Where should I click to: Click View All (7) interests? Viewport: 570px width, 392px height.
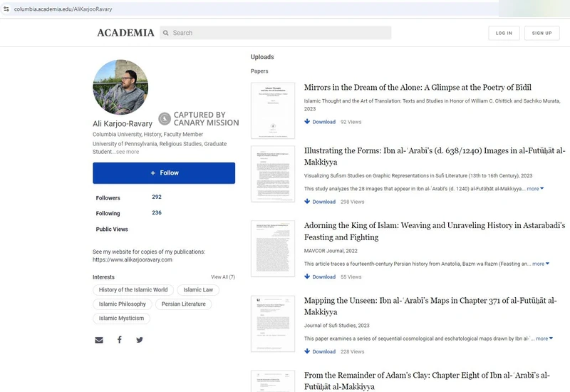point(223,277)
